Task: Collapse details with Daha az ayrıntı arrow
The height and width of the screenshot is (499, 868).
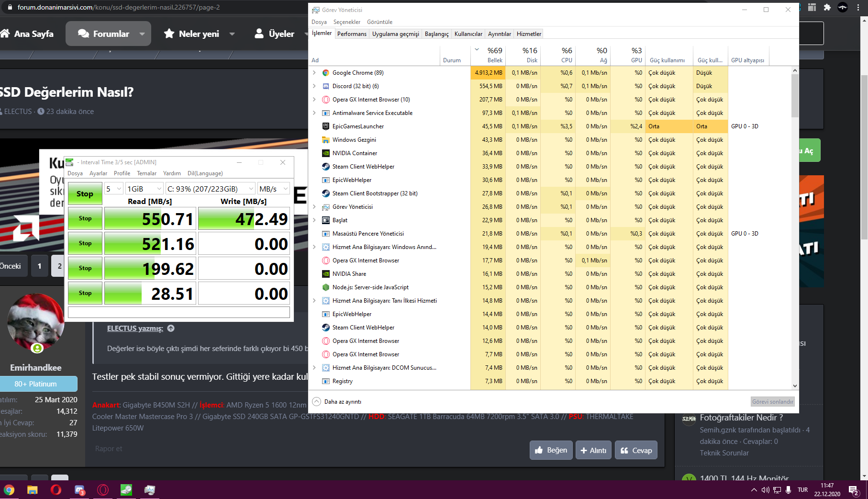Action: 316,402
